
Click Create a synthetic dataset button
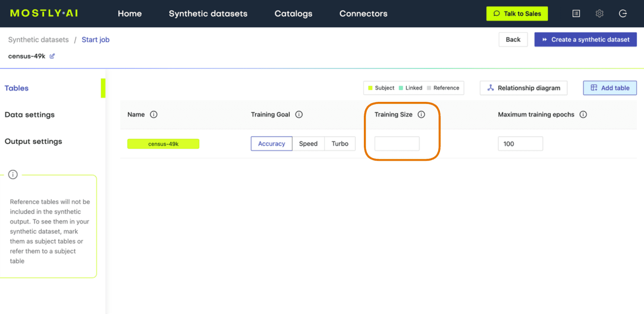tap(586, 39)
